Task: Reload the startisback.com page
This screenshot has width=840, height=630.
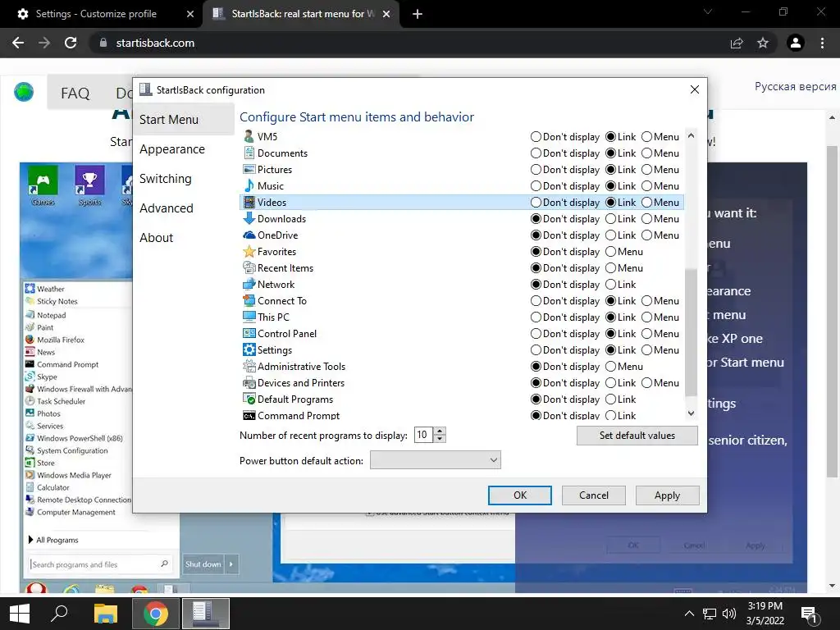Action: 71,43
